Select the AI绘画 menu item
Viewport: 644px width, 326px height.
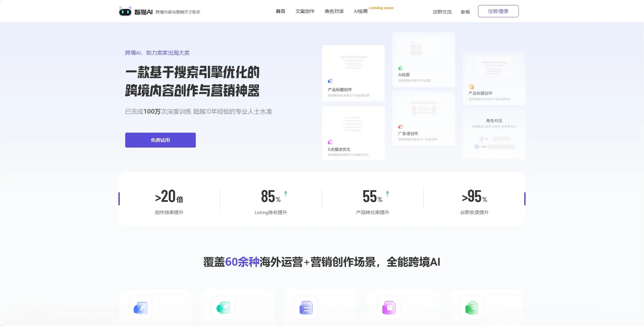pyautogui.click(x=360, y=12)
